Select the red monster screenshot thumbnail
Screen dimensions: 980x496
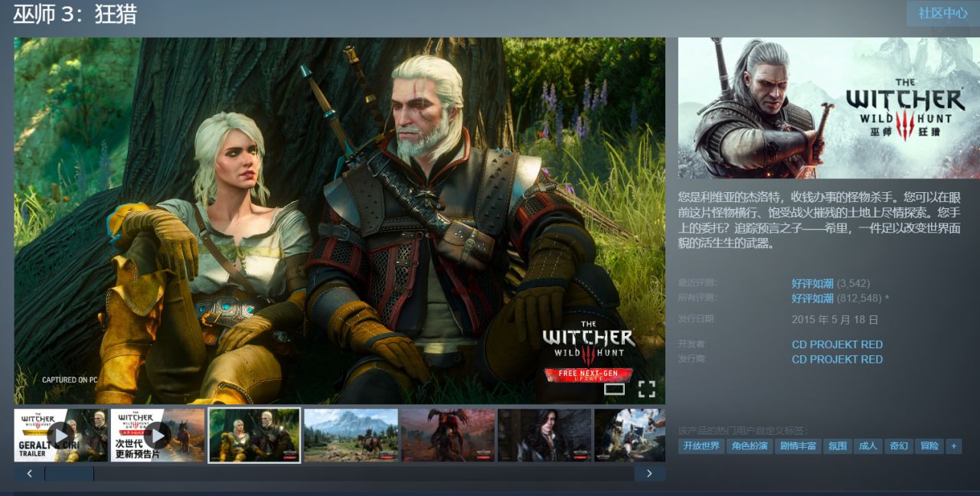(x=448, y=435)
